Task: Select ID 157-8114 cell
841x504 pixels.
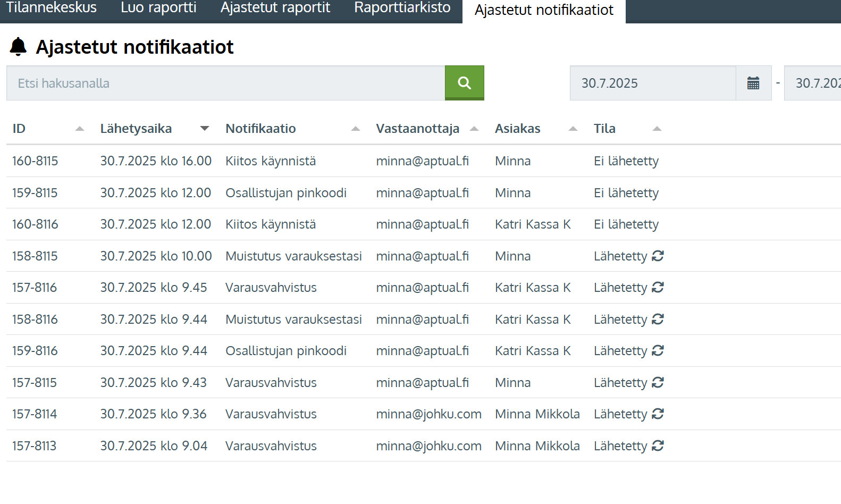Action: [35, 414]
